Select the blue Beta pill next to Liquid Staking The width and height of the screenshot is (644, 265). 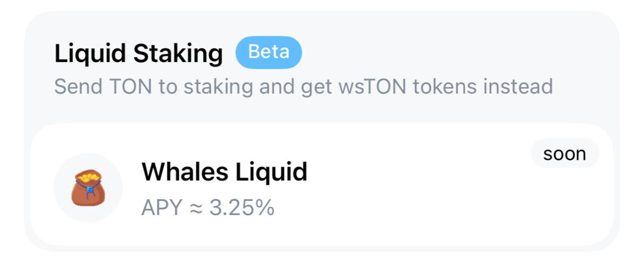point(269,52)
